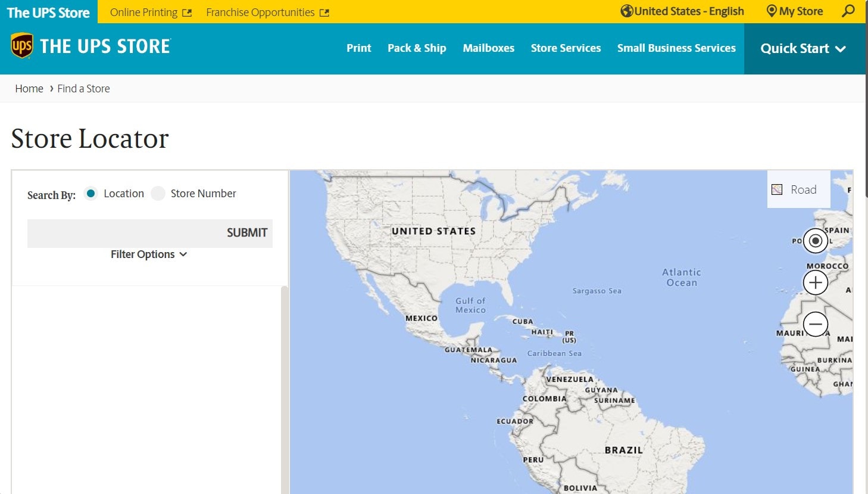Open the search magnifier icon
This screenshot has width=868, height=494.
(x=848, y=11)
